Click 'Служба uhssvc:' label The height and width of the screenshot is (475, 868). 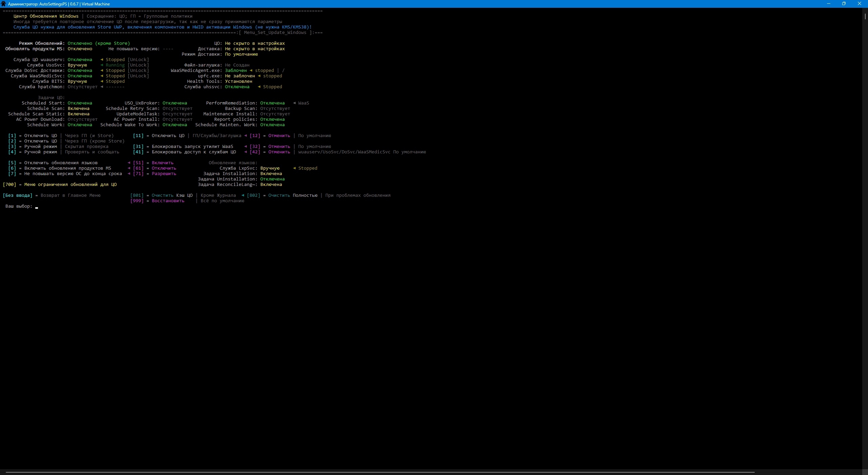[x=203, y=87]
